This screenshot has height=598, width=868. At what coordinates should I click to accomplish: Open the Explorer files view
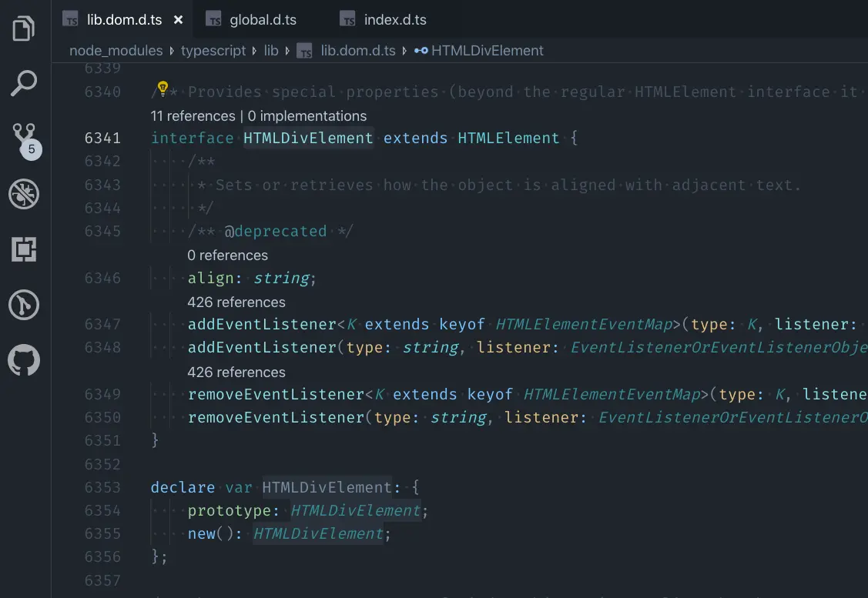(x=24, y=28)
